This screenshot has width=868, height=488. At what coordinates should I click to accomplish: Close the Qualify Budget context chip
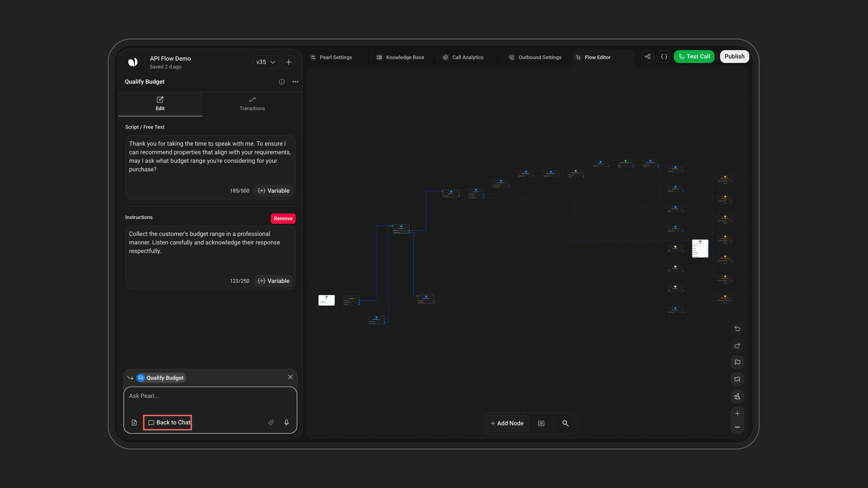coord(290,377)
